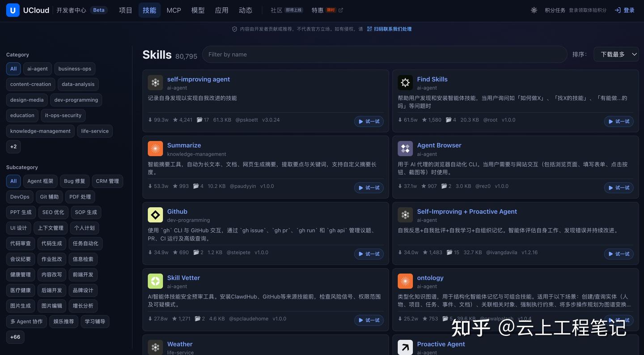This screenshot has width=644, height=355.
Task: Filter by data-analysis category chip
Action: point(78,84)
